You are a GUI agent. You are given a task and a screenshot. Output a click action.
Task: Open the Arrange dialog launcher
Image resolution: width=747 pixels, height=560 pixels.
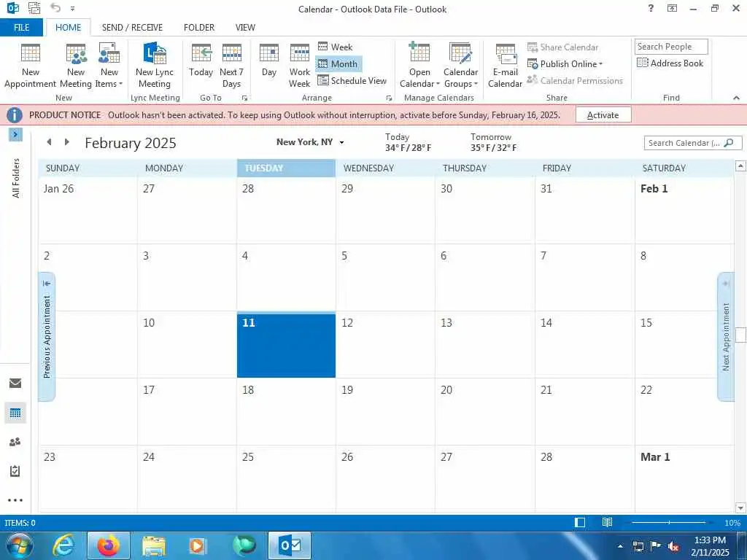pyautogui.click(x=389, y=98)
